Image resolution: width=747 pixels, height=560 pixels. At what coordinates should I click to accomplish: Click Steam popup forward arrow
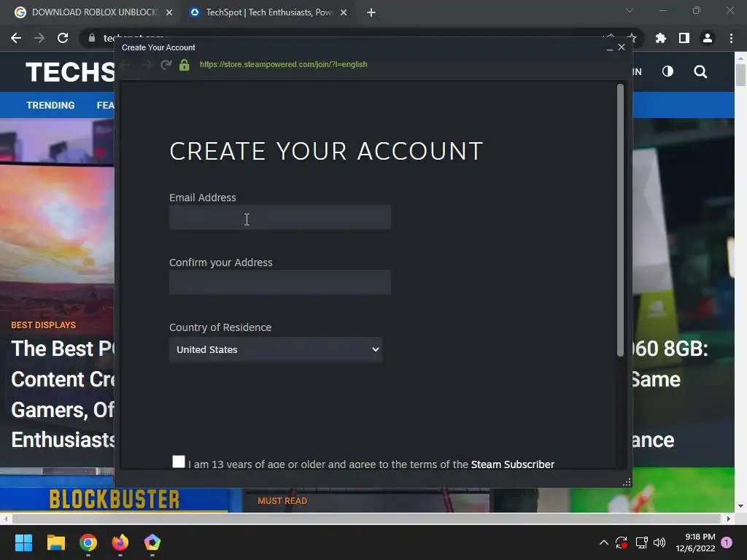click(x=147, y=64)
